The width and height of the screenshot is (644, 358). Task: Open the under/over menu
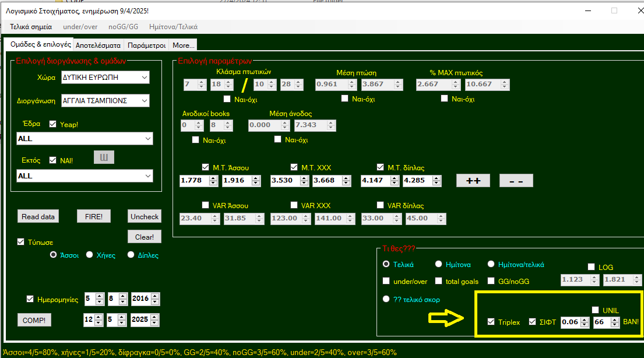click(x=80, y=26)
